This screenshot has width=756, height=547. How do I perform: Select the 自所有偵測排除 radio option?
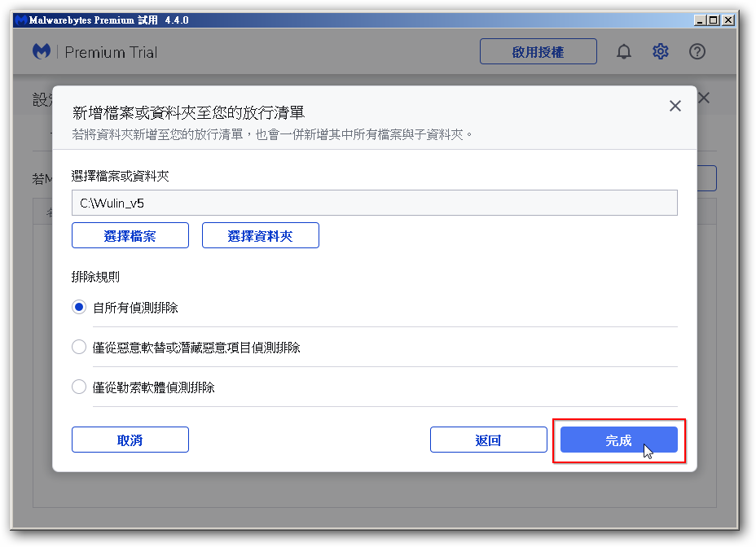79,308
